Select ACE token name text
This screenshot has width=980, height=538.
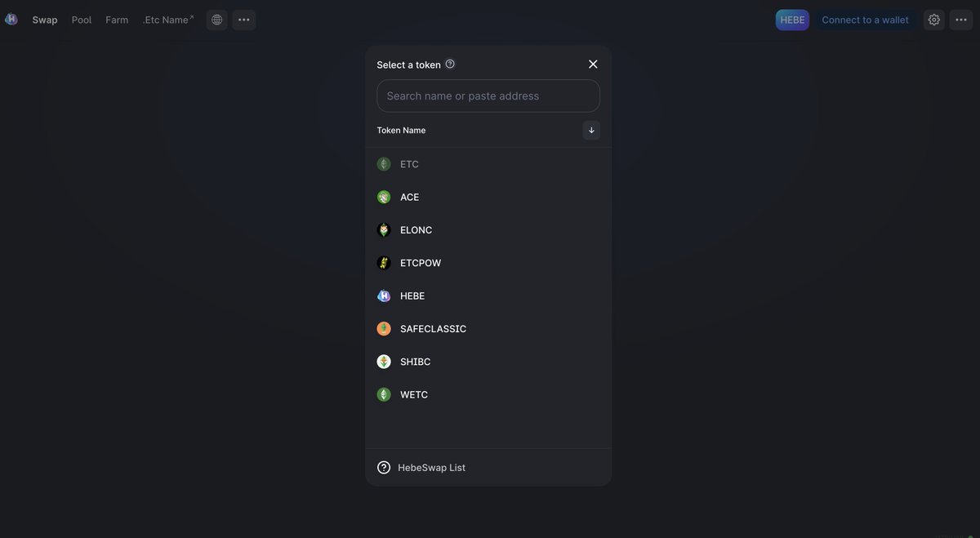pos(409,197)
